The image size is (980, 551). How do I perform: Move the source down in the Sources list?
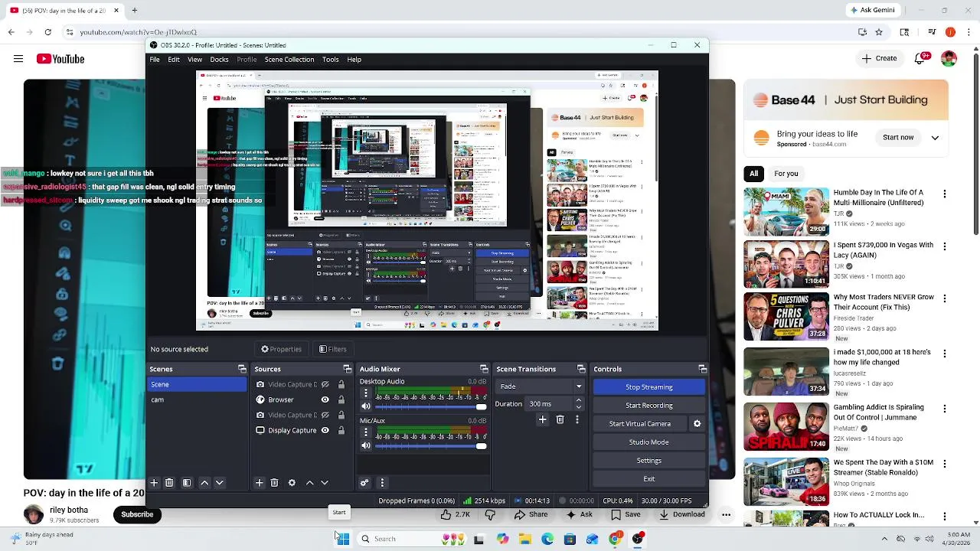tap(324, 483)
